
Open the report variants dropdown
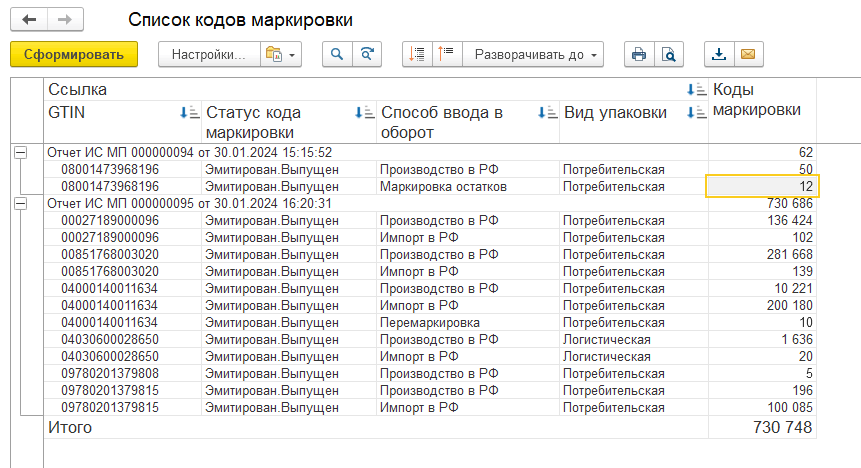(281, 55)
